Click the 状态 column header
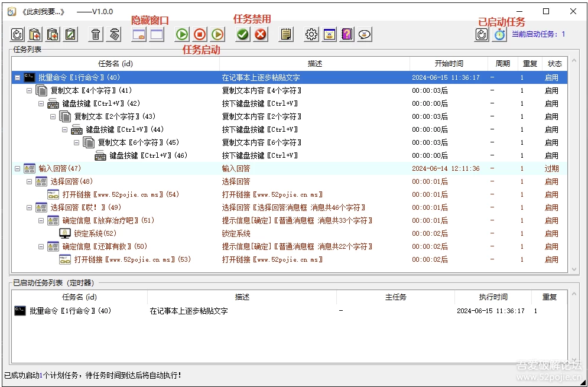Screen dimensions: 588x387 554,64
